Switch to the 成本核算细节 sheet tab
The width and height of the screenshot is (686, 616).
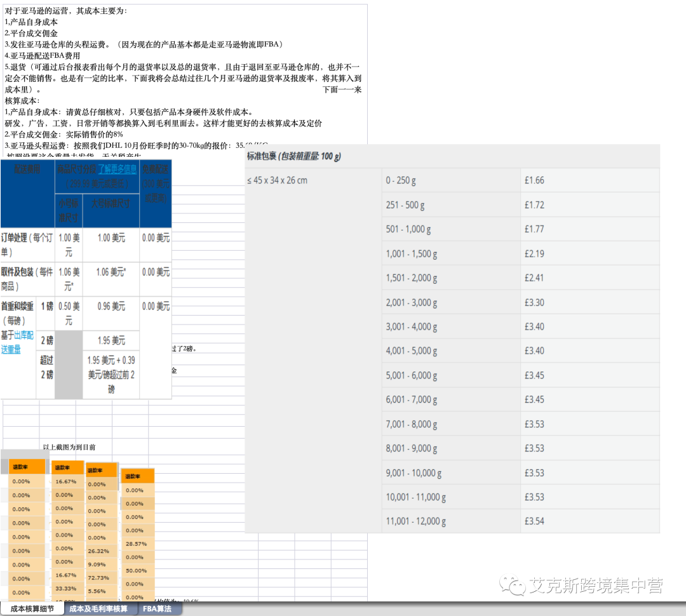click(x=32, y=608)
